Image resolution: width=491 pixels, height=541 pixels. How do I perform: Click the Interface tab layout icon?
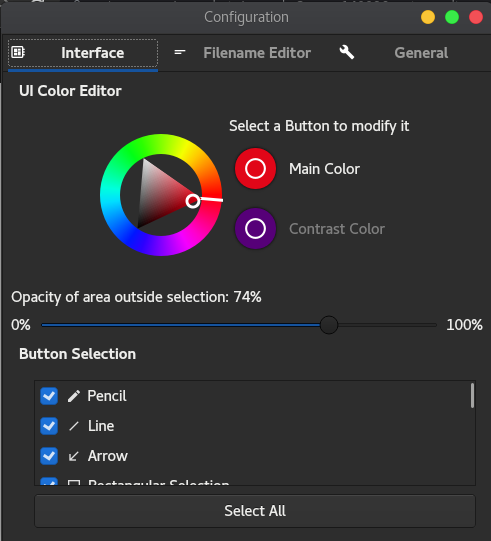18,52
